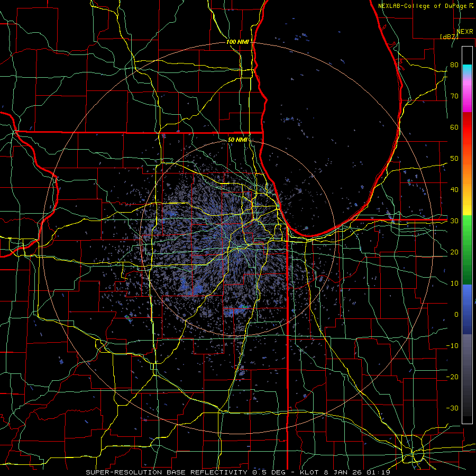Viewport: 476px width, 476px height.
Task: Click the 70 dBZ scale value
Action: pos(454,96)
